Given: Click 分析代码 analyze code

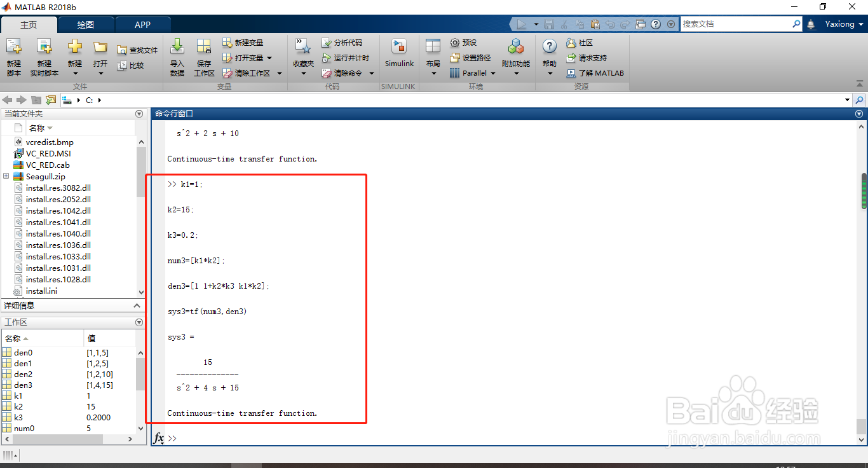Looking at the screenshot, I should point(342,43).
